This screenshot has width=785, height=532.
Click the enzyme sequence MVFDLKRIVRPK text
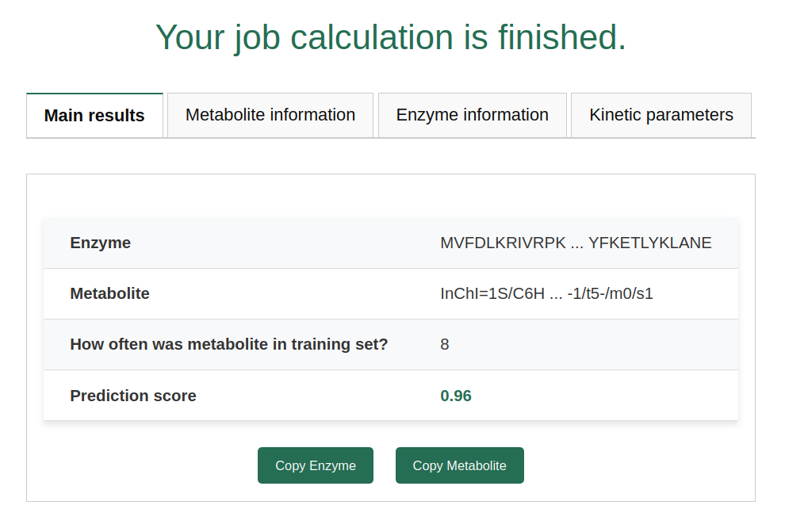point(576,243)
